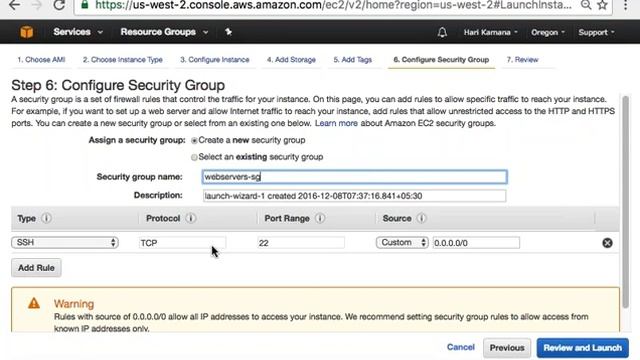Click the Step 6: Configure Security Group heading
Image resolution: width=640 pixels, height=360 pixels.
point(118,85)
